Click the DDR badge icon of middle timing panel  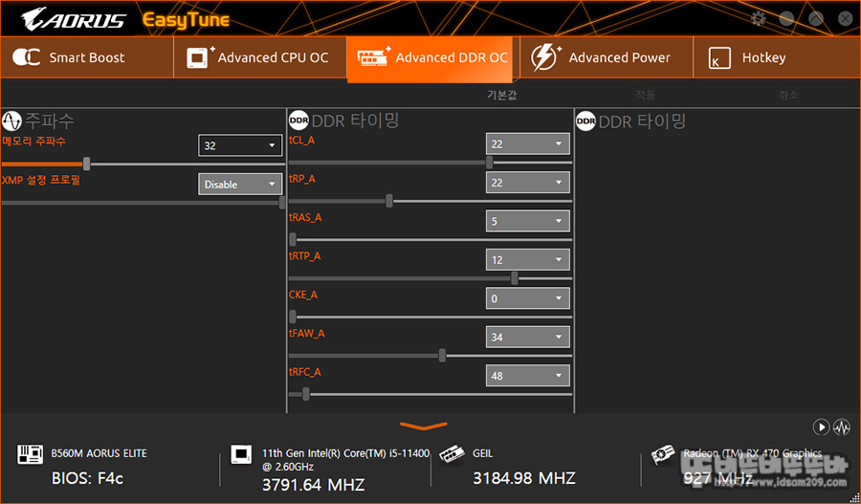298,121
